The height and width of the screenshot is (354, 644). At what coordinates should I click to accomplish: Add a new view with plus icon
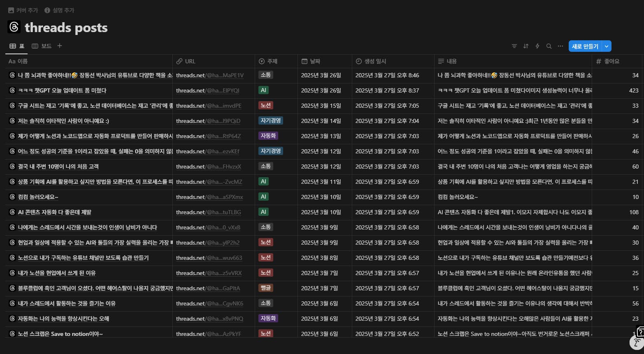point(60,46)
